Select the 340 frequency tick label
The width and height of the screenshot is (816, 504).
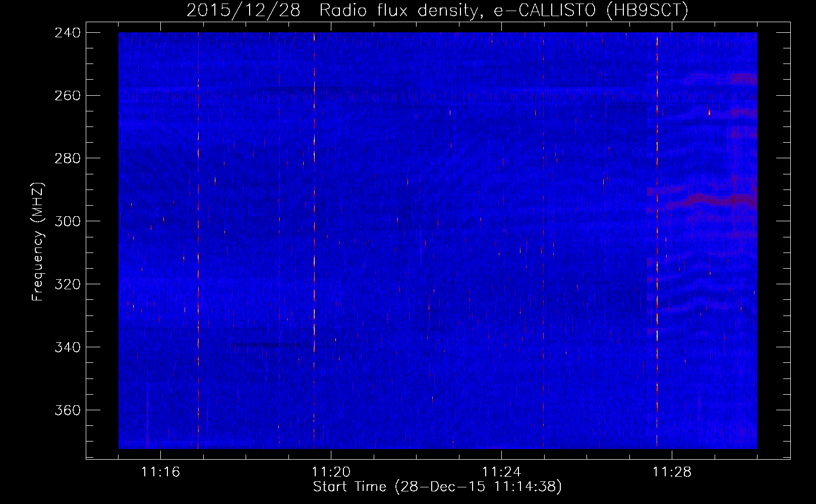(67, 348)
